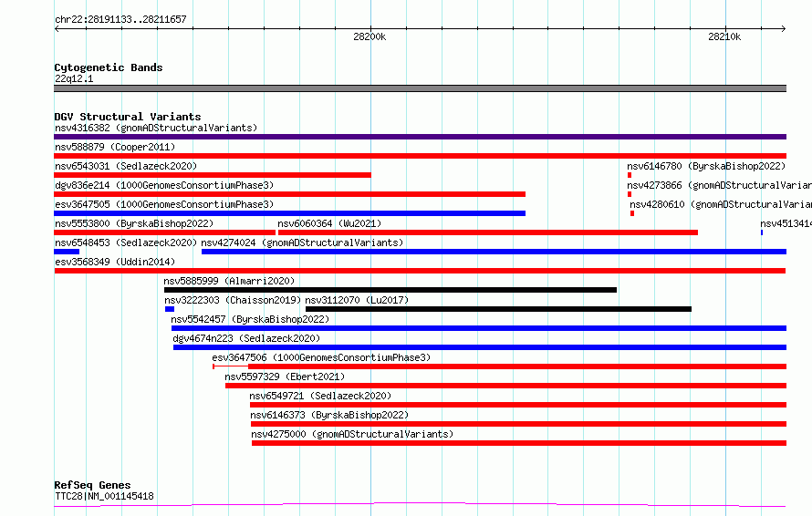
Task: Click the ruler's left scroll arrow
Action: (x=57, y=28)
